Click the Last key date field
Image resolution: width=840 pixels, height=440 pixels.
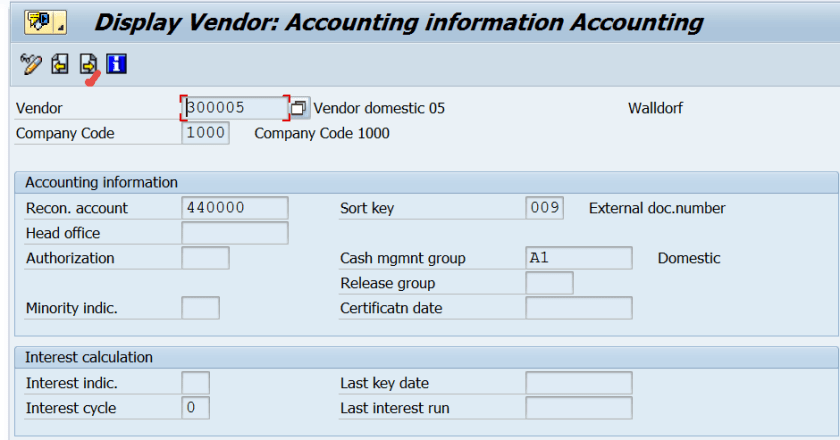click(x=578, y=383)
